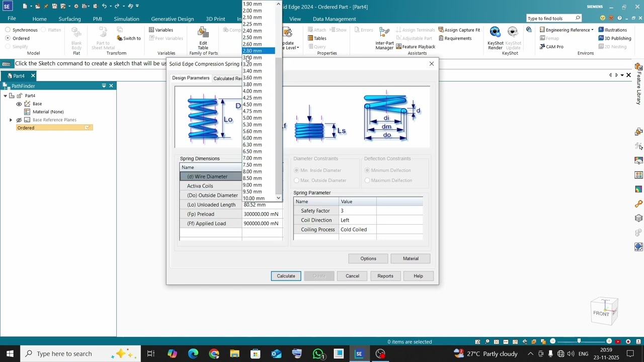Open the Reports button
The image size is (644, 362).
[x=385, y=276]
